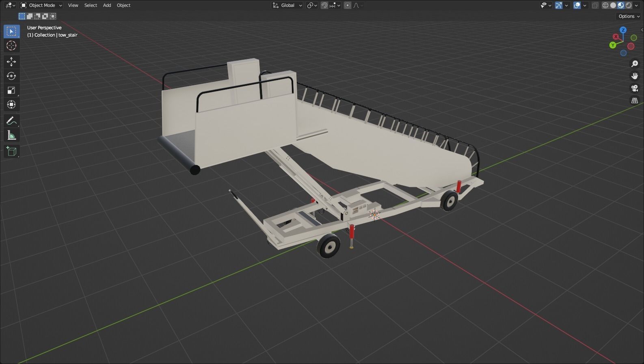
Task: Select the Measure ruler tool
Action: tap(11, 135)
